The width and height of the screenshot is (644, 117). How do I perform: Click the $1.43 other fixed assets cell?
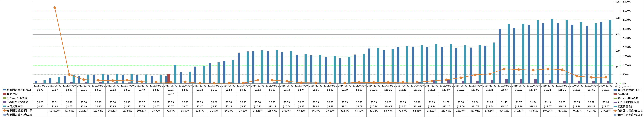pyautogui.click(x=504, y=102)
